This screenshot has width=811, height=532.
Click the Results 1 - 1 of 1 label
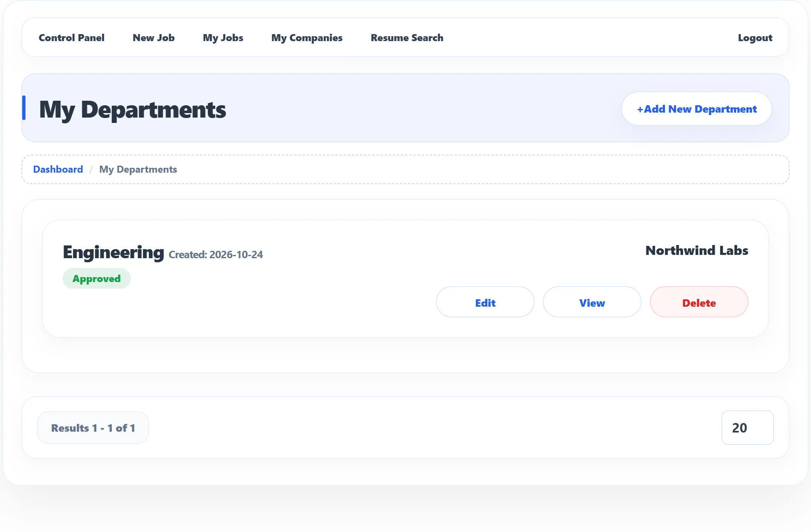click(x=93, y=428)
